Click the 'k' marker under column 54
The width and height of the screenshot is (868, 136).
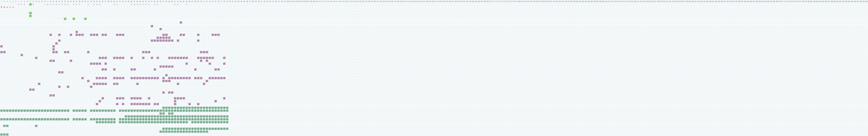(x=155, y=4)
